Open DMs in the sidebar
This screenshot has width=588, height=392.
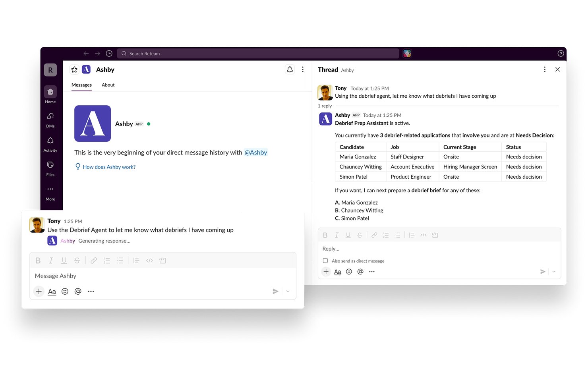coord(50,116)
